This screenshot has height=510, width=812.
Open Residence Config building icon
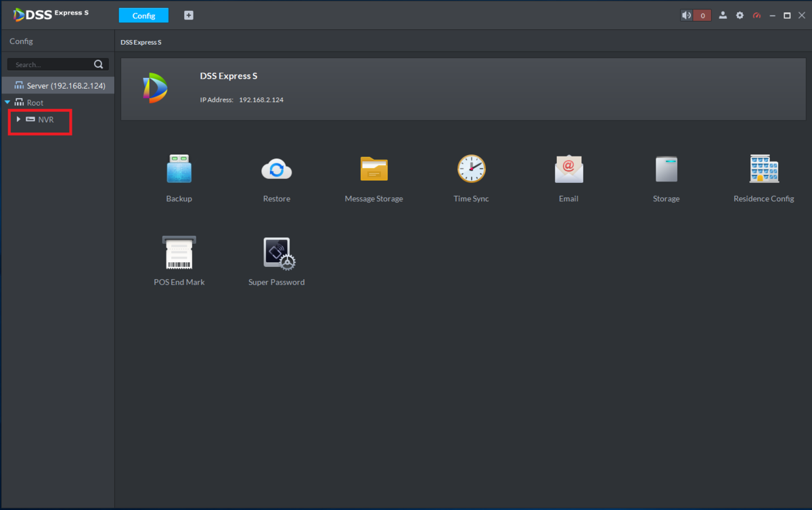coord(763,169)
